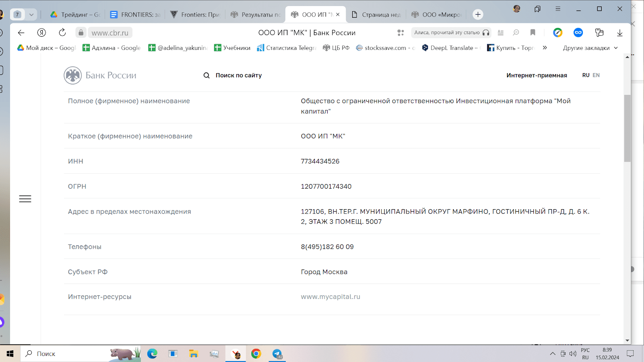Open 'Учебники' bookmark
644x362 pixels.
point(232,48)
